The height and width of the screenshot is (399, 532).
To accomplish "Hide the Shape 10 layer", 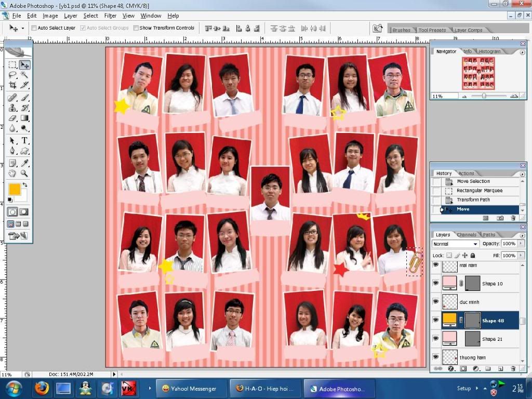I will coord(435,284).
